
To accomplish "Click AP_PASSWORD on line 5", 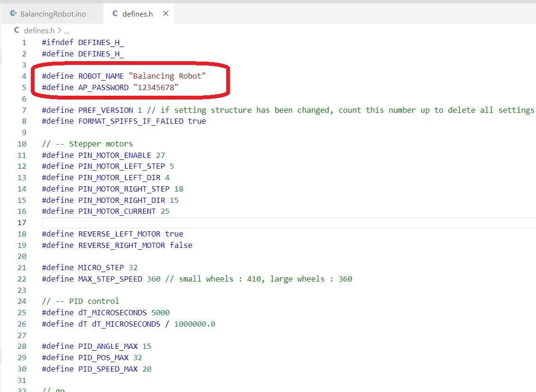I will pyautogui.click(x=103, y=87).
